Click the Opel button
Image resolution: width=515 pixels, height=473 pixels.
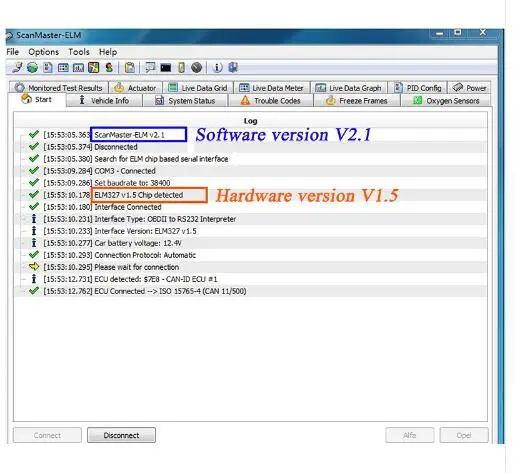[464, 435]
